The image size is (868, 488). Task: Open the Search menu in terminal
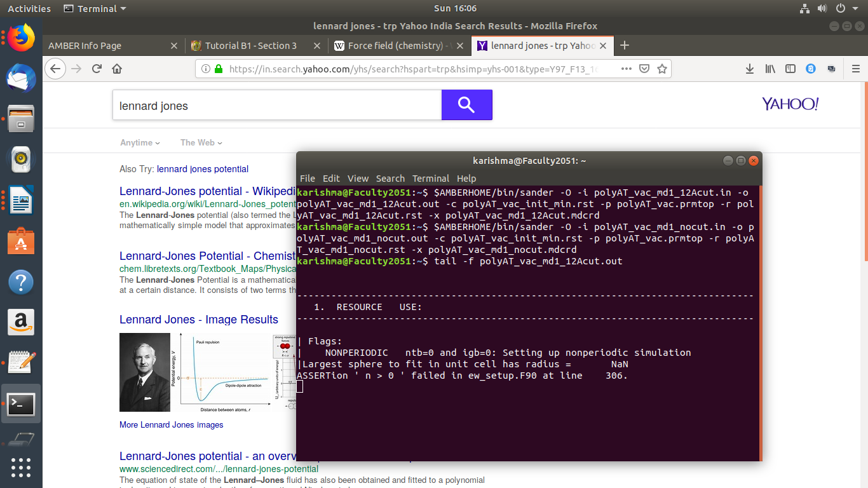pos(390,179)
